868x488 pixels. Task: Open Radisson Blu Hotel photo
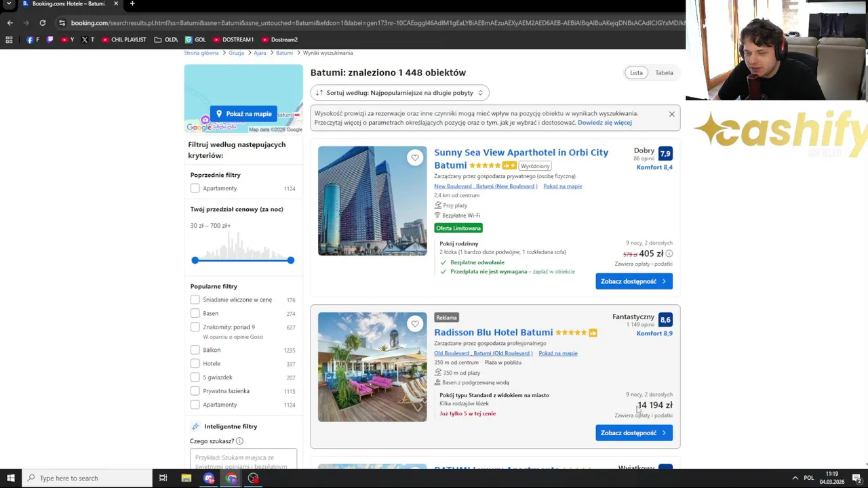coord(372,367)
